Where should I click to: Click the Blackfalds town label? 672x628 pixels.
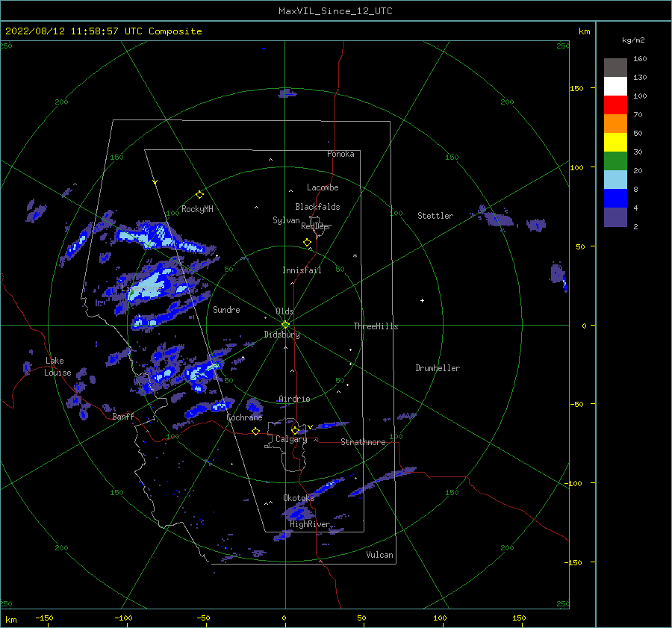tap(317, 207)
